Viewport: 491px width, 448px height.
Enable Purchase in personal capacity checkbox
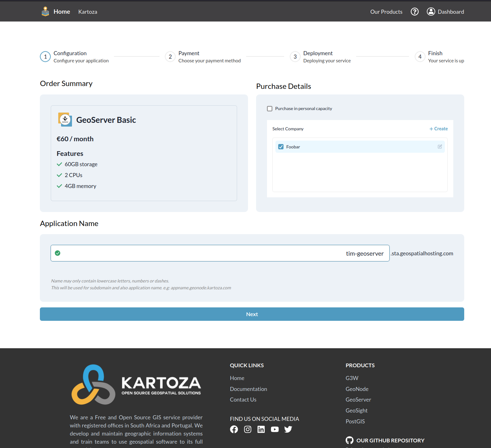[270, 108]
